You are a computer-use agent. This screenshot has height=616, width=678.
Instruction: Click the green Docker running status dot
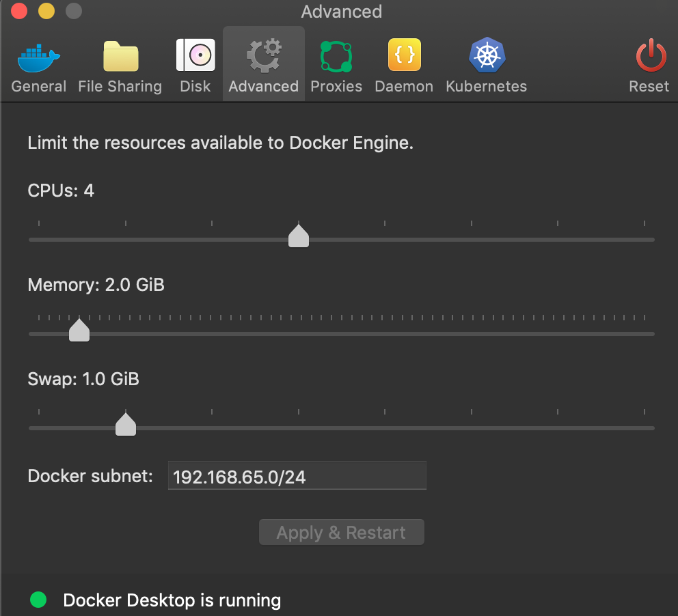point(38,600)
